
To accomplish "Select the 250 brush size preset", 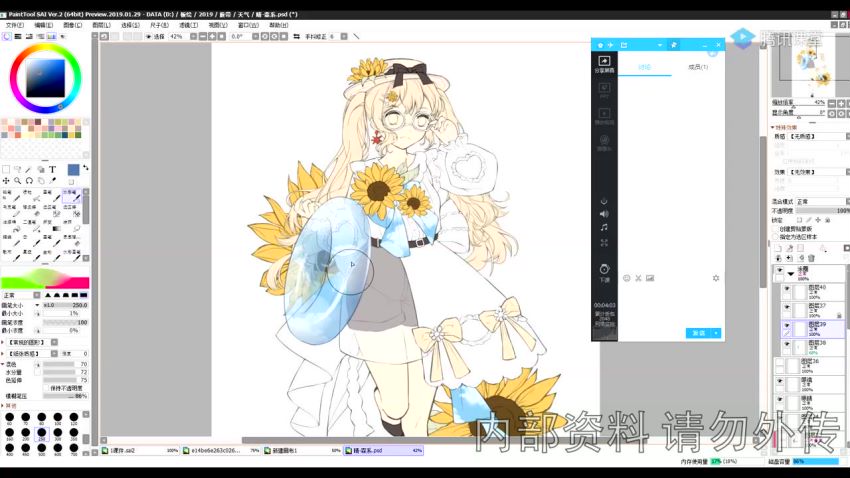I will pyautogui.click(x=42, y=434).
